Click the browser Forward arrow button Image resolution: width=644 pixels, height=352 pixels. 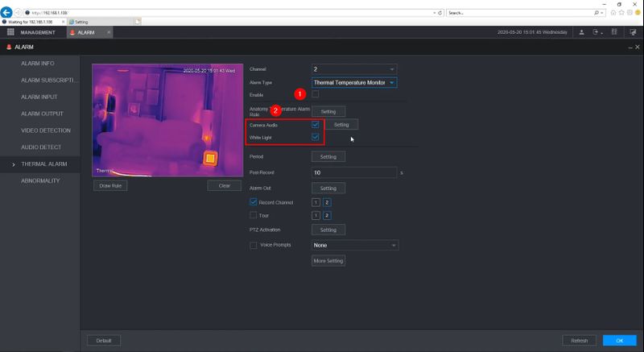coord(18,13)
